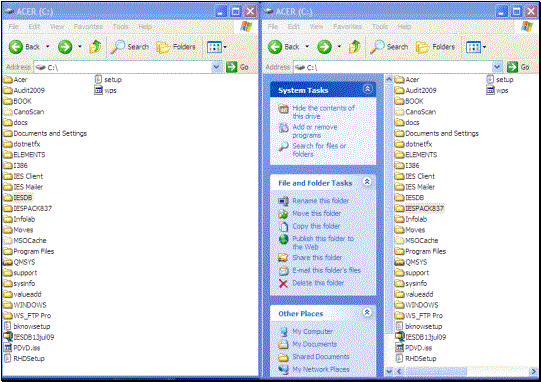Click the Back button in left window
The width and height of the screenshot is (541, 382).
24,47
